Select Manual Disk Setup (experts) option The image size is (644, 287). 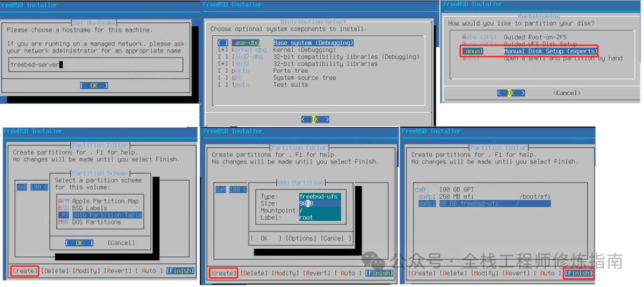529,51
